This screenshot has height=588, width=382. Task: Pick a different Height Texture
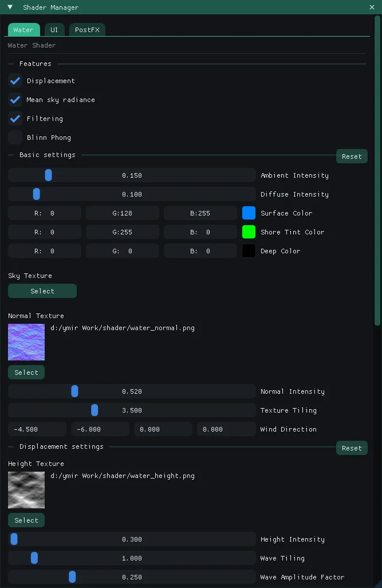pyautogui.click(x=26, y=520)
